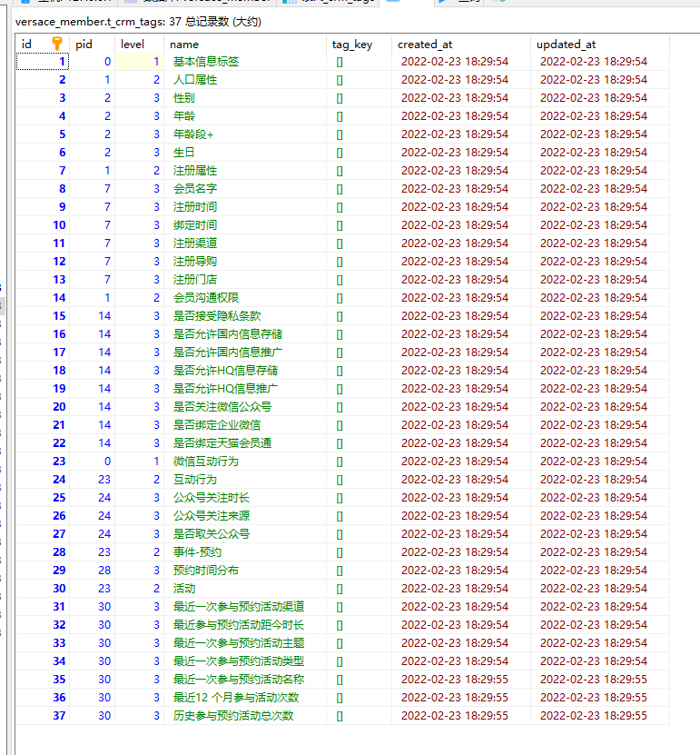Click updated_at cell in row id 37
The height and width of the screenshot is (755, 700).
599,716
